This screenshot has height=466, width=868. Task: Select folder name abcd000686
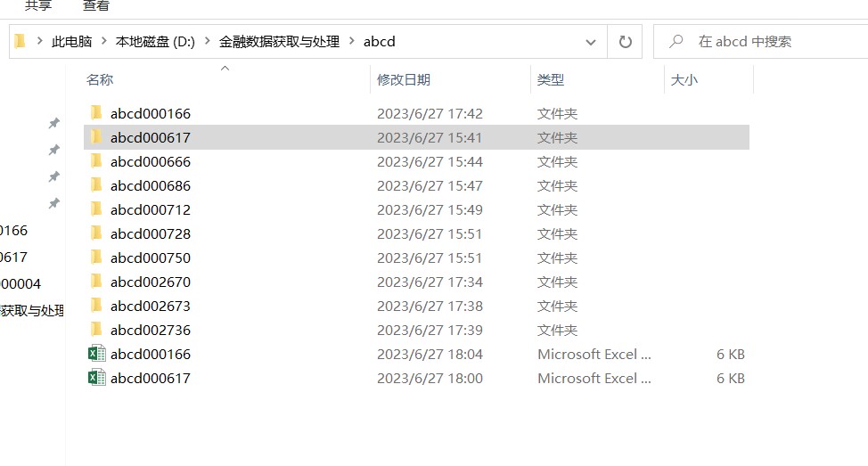[150, 185]
